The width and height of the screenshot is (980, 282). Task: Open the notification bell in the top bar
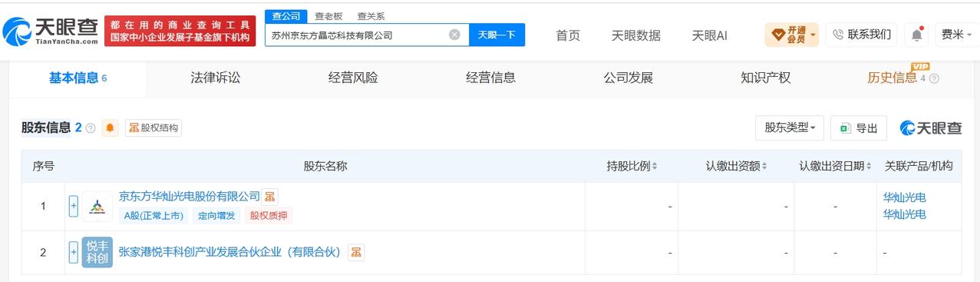click(x=916, y=35)
